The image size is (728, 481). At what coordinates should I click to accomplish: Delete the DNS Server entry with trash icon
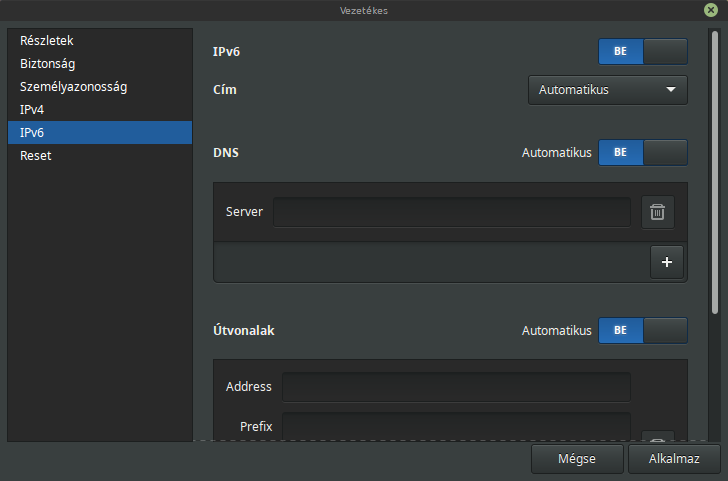pyautogui.click(x=657, y=212)
